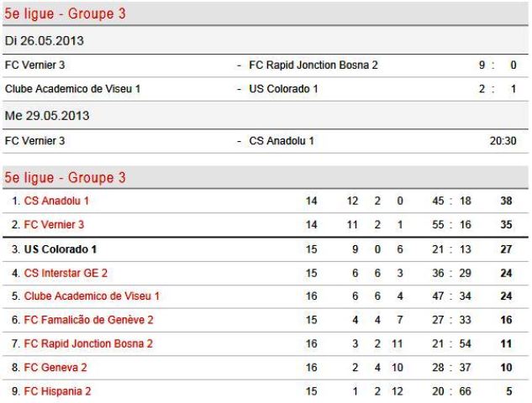Click FC Vernier 3 in the 26.05 fixture
The height and width of the screenshot is (403, 532).
pyautogui.click(x=34, y=65)
